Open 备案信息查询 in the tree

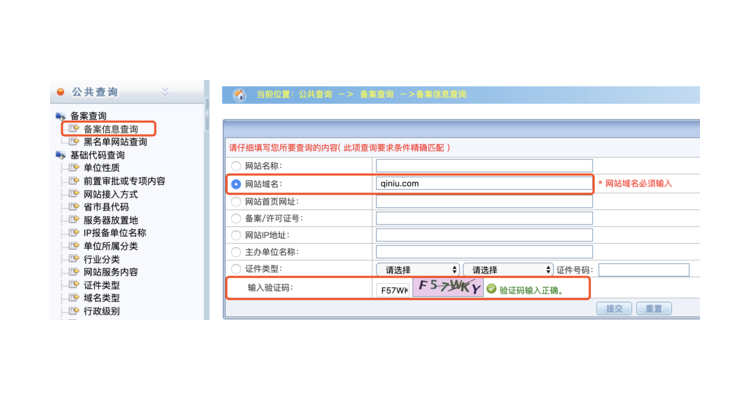pos(111,129)
